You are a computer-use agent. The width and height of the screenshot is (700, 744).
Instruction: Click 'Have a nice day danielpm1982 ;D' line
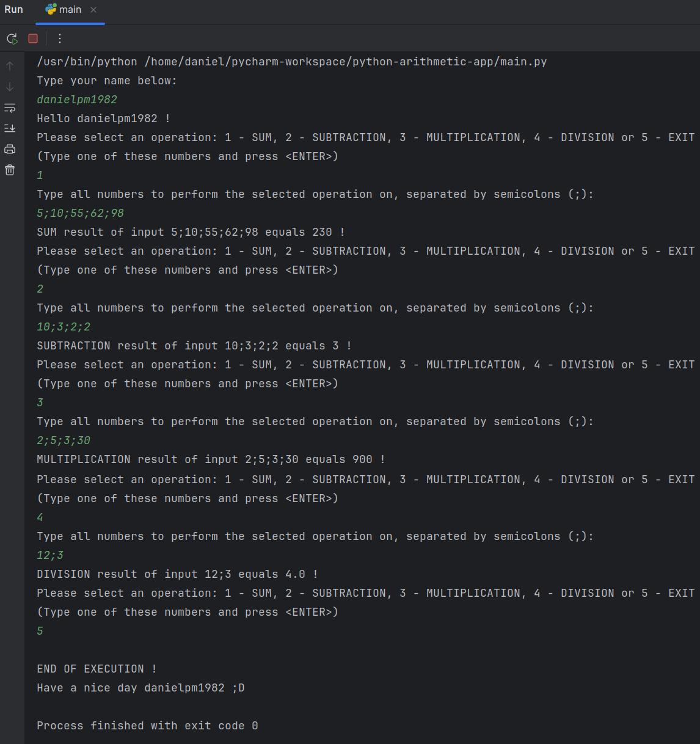click(x=140, y=688)
